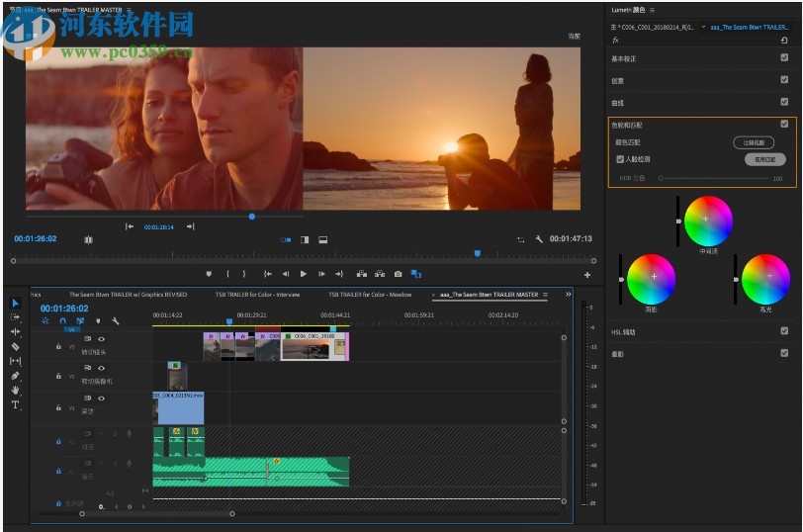This screenshot has width=803, height=532.
Task: Select the Ripple Edit tool
Action: (x=16, y=332)
